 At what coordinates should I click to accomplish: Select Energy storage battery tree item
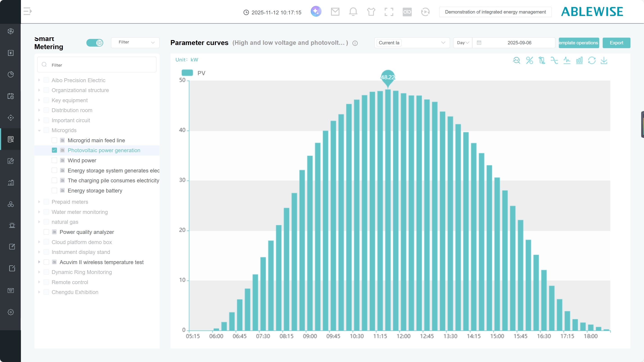pos(95,190)
